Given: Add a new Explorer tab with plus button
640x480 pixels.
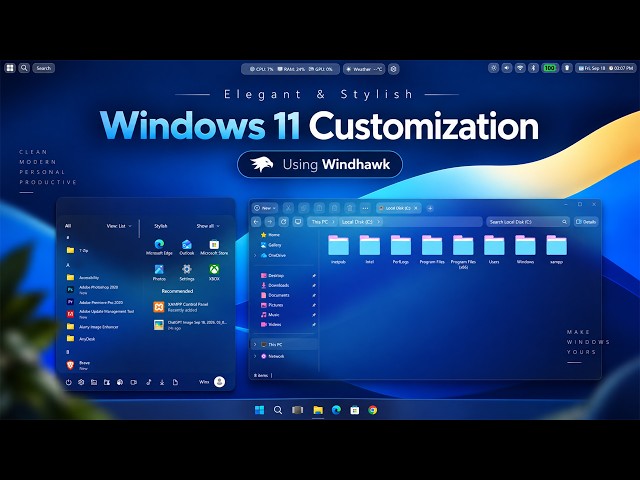Looking at the screenshot, I should (430, 208).
